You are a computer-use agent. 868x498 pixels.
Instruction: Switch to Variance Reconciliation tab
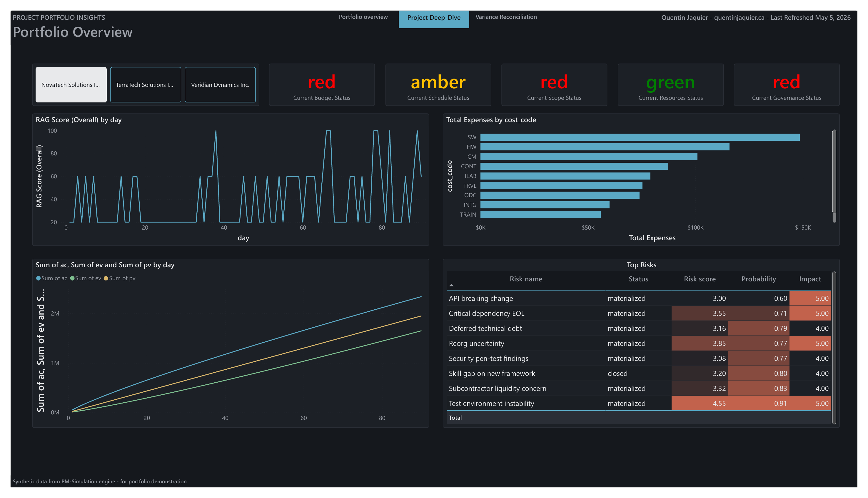[505, 17]
